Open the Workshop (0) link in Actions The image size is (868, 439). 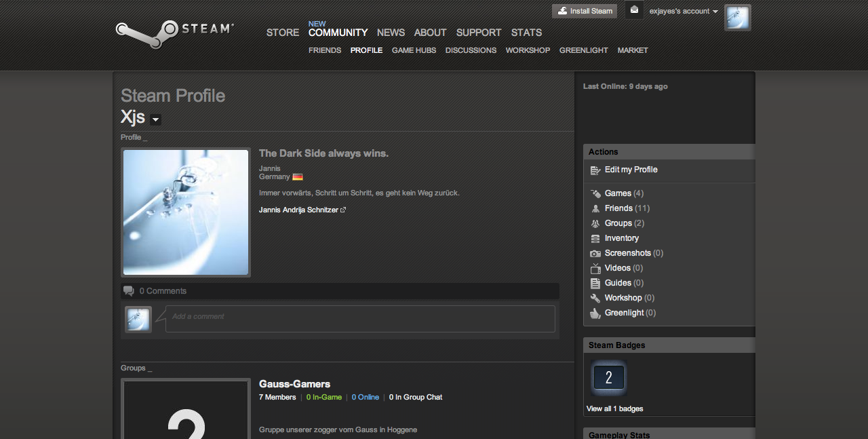click(x=630, y=298)
